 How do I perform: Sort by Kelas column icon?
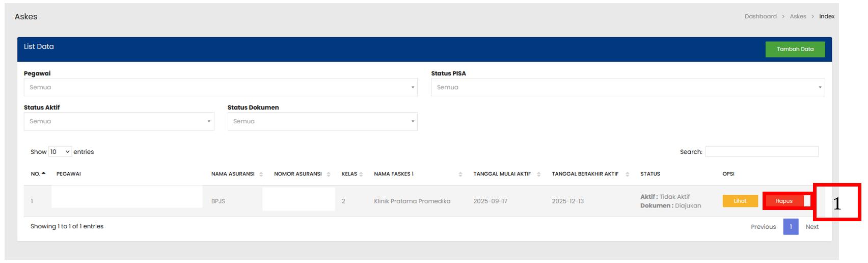[x=361, y=174]
